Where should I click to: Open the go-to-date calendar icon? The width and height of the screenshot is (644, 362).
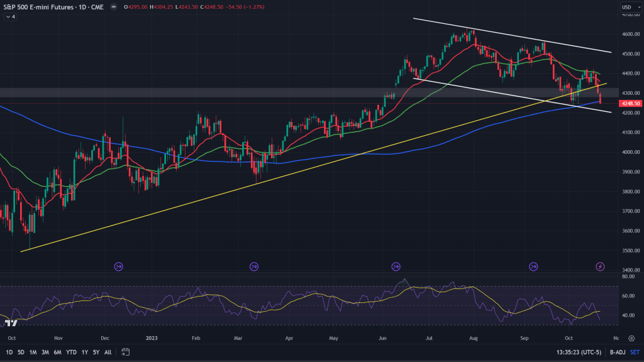(x=126, y=352)
